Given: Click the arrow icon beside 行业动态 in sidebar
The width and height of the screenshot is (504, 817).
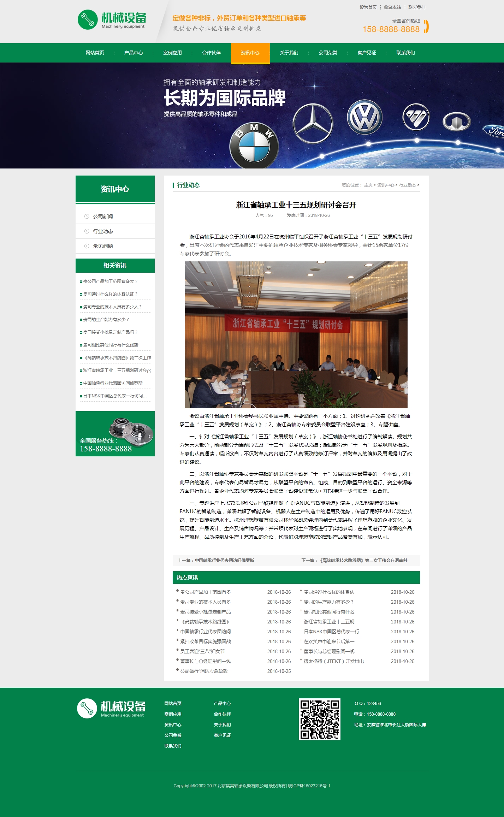Looking at the screenshot, I should [87, 231].
